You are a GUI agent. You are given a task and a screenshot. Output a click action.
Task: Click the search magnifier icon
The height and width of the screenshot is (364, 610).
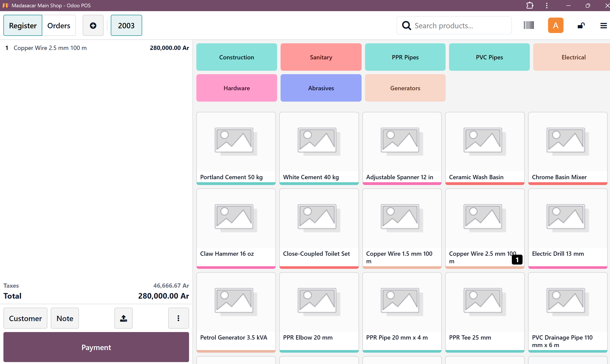coord(406,26)
